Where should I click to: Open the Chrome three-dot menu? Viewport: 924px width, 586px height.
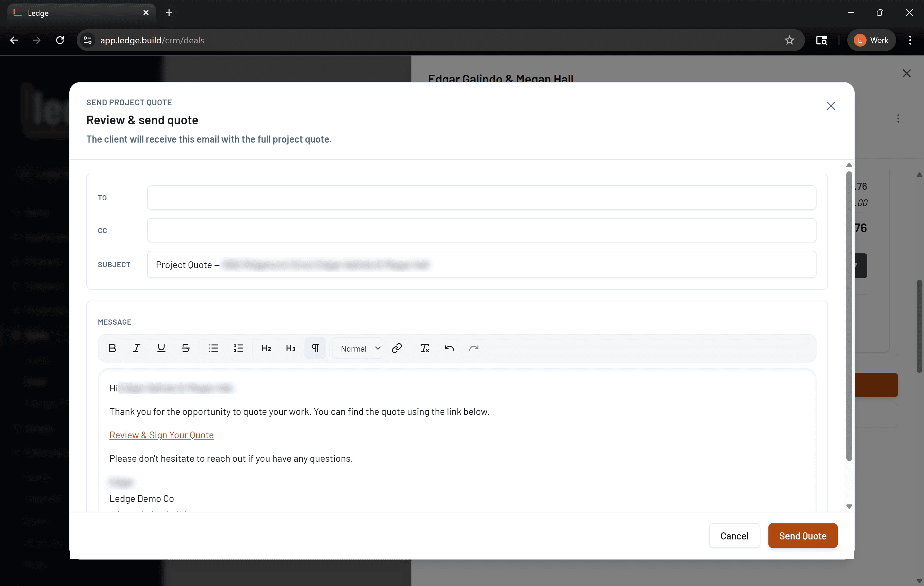pos(910,40)
